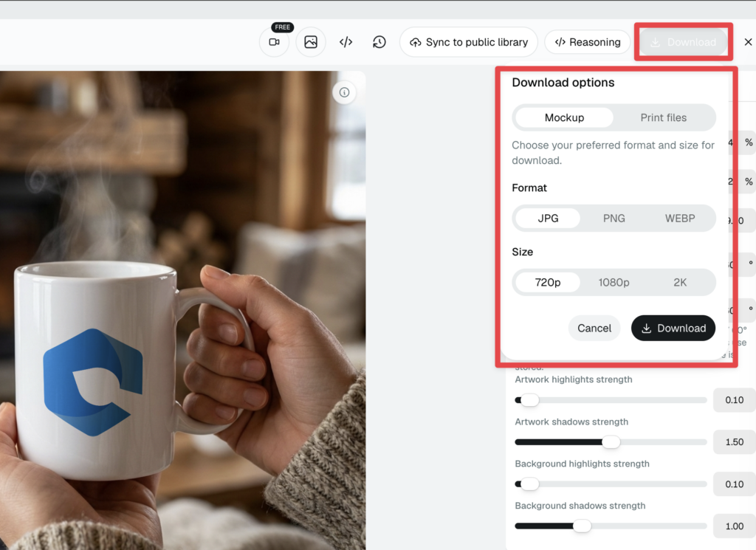This screenshot has width=756, height=550.
Task: Click the mug mockup preview image
Action: (x=182, y=310)
